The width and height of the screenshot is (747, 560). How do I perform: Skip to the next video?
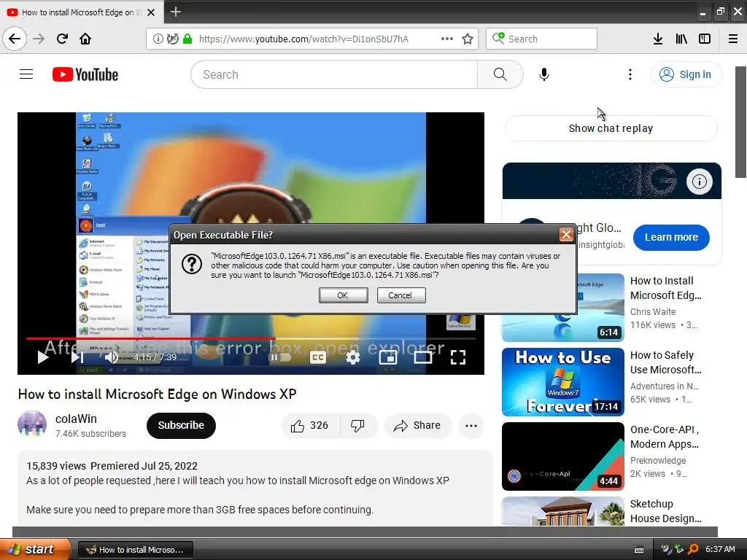click(x=77, y=357)
